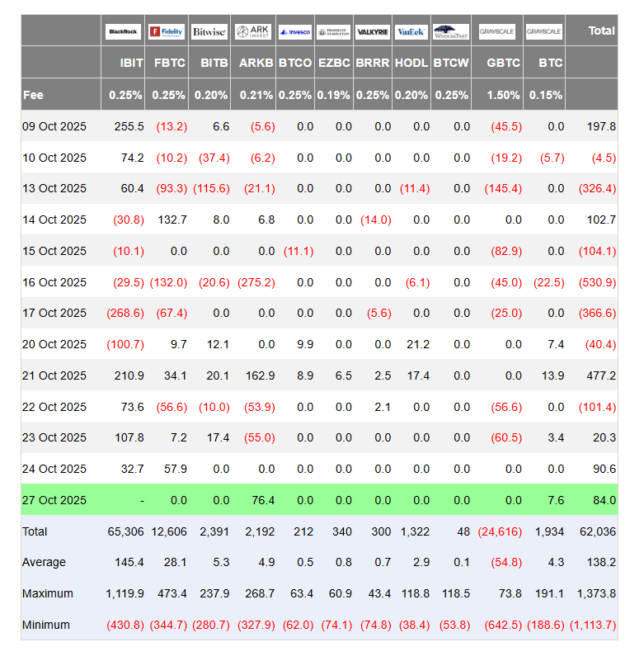Click the 62,036 grand total
The width and height of the screenshot is (644, 661).
[x=598, y=531]
